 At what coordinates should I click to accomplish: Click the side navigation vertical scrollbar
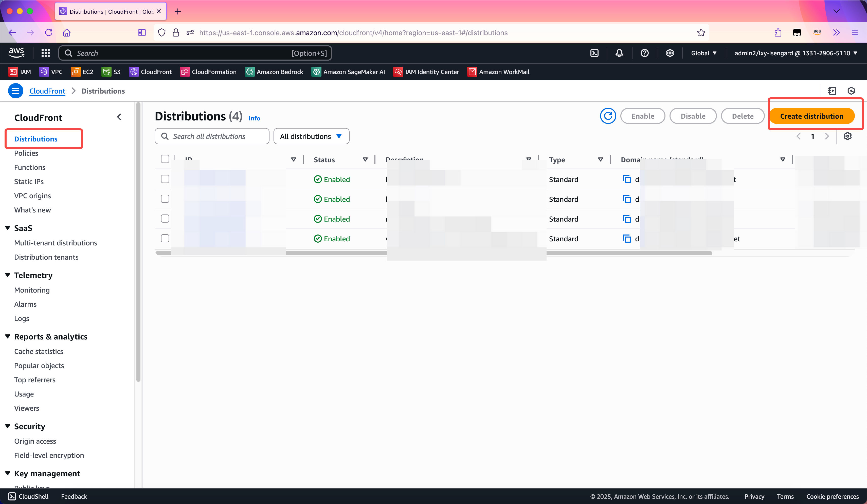coord(138,242)
